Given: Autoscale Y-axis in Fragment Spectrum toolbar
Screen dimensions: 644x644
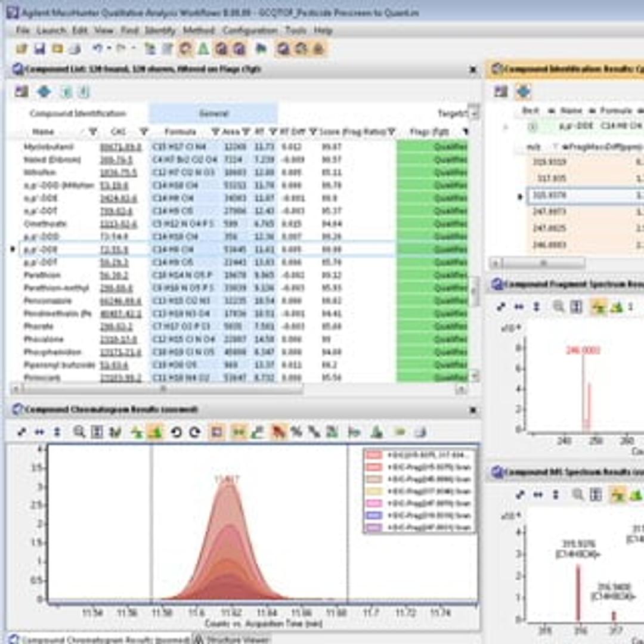Looking at the screenshot, I should [537, 307].
